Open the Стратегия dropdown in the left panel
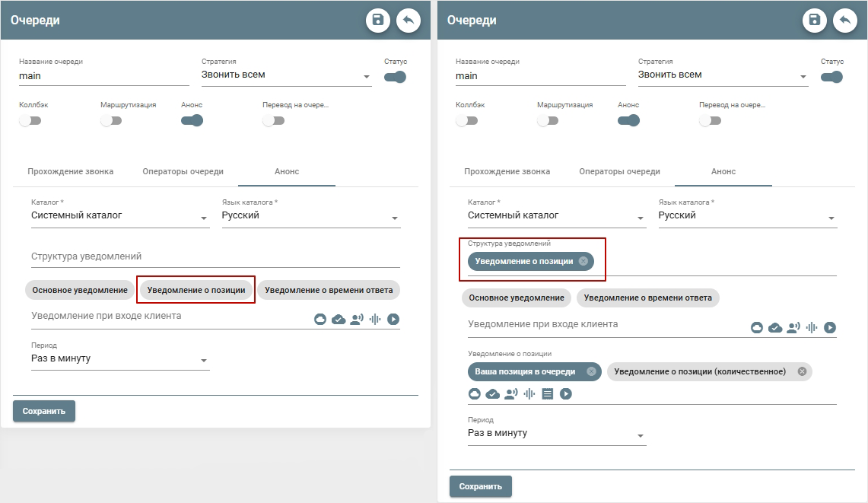This screenshot has height=503, width=868. [286, 75]
